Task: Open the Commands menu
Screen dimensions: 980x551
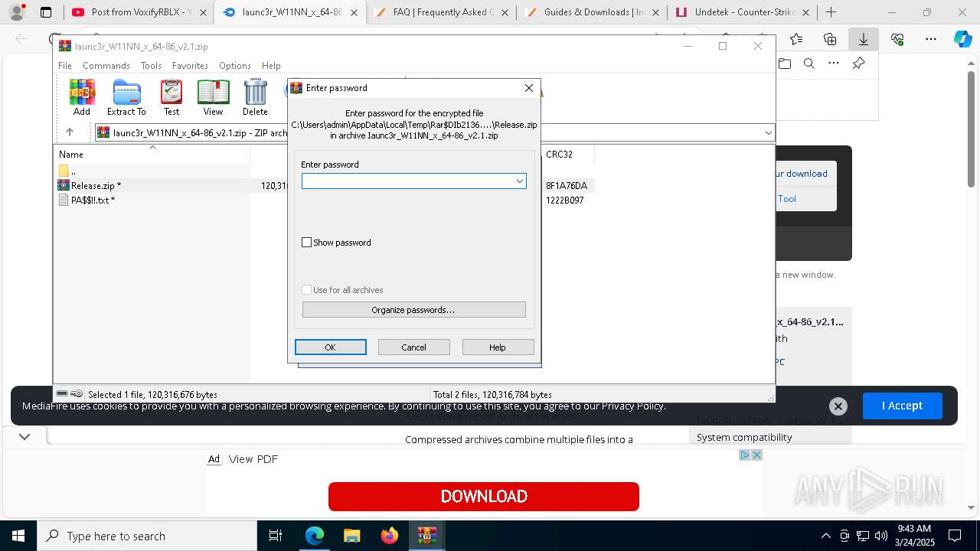Action: 106,66
